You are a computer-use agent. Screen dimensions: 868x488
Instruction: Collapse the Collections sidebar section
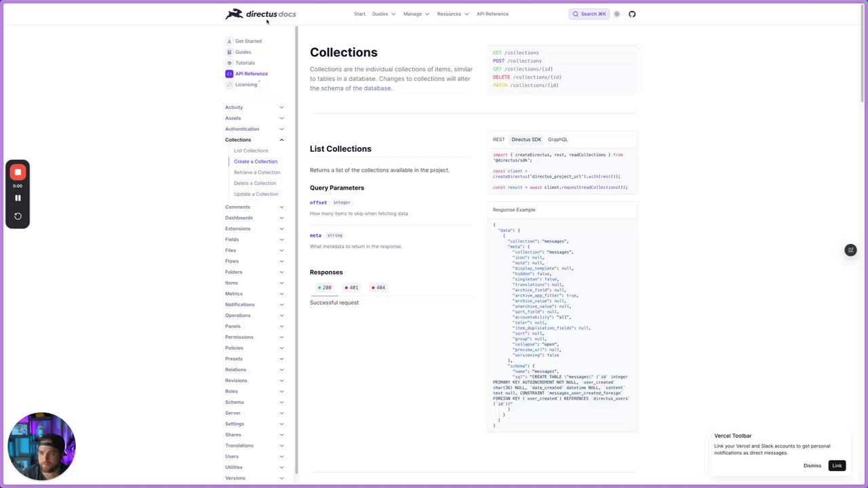[x=254, y=140]
